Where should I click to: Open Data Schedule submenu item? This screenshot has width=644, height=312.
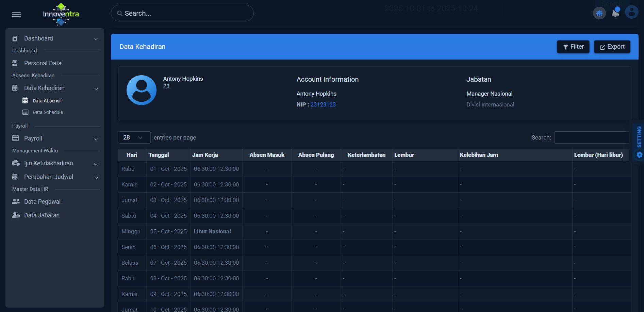point(48,112)
